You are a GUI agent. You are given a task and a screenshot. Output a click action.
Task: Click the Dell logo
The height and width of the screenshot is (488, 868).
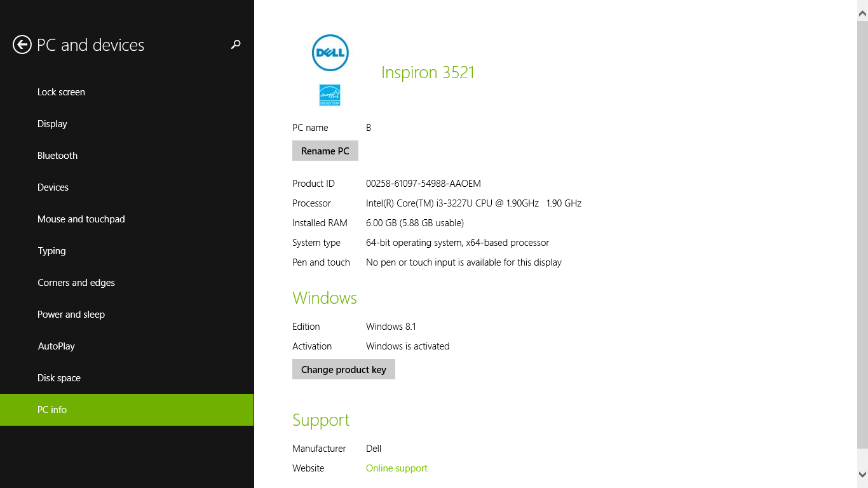point(330,53)
